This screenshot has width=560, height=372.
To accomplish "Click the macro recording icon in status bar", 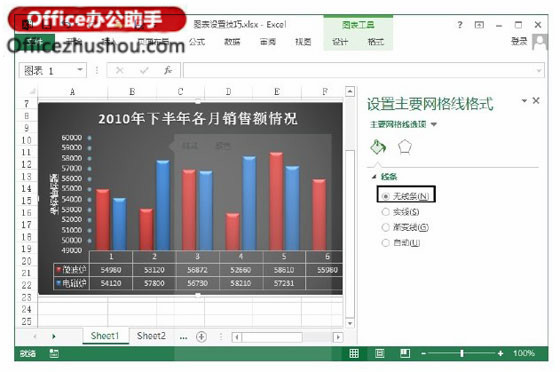I will 54,353.
